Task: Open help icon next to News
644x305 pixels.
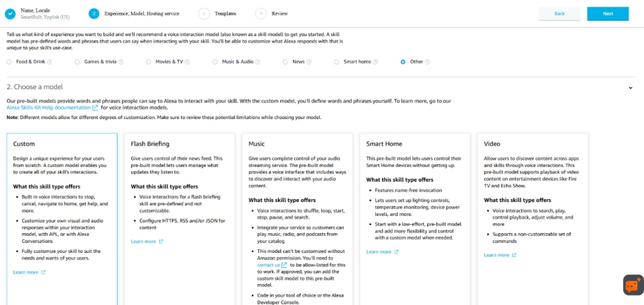Action: click(x=309, y=62)
